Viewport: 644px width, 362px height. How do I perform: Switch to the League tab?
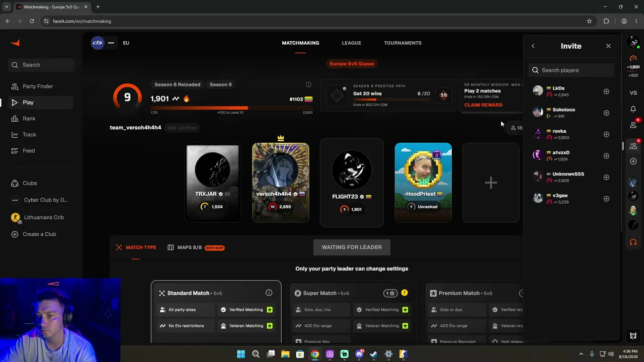pos(351,43)
